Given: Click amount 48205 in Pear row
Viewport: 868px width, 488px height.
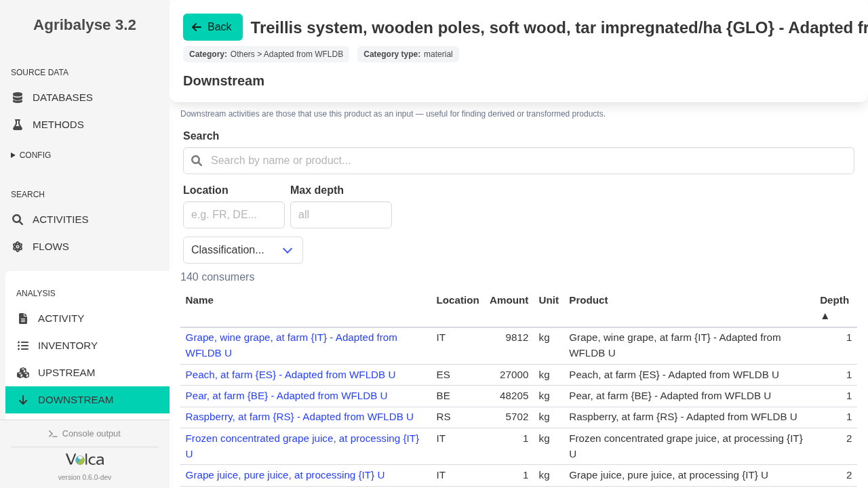Looking at the screenshot, I should 514,396.
